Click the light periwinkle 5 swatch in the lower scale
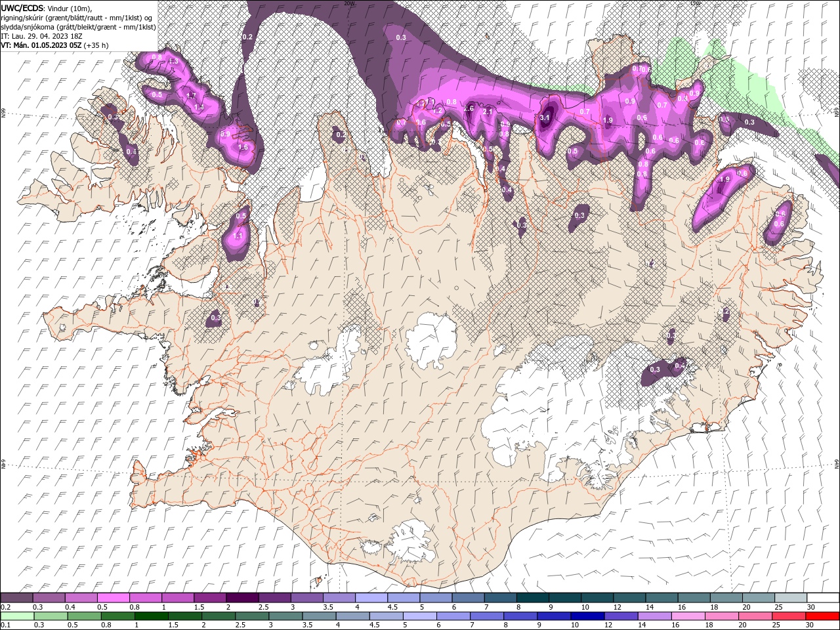Screen dimensions: 840x630 (x=419, y=616)
